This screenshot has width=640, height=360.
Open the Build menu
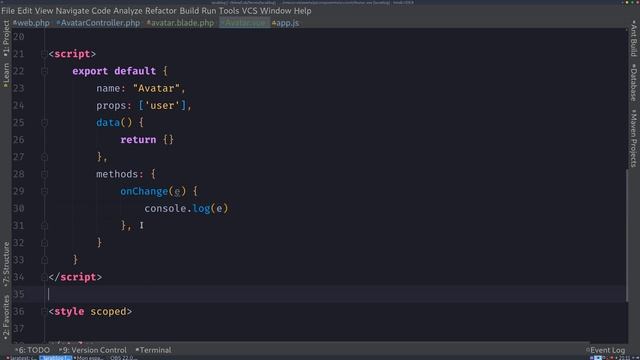coord(189,11)
